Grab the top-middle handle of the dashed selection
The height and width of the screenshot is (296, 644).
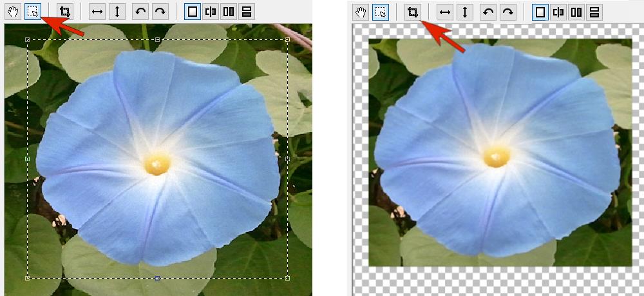click(x=157, y=39)
